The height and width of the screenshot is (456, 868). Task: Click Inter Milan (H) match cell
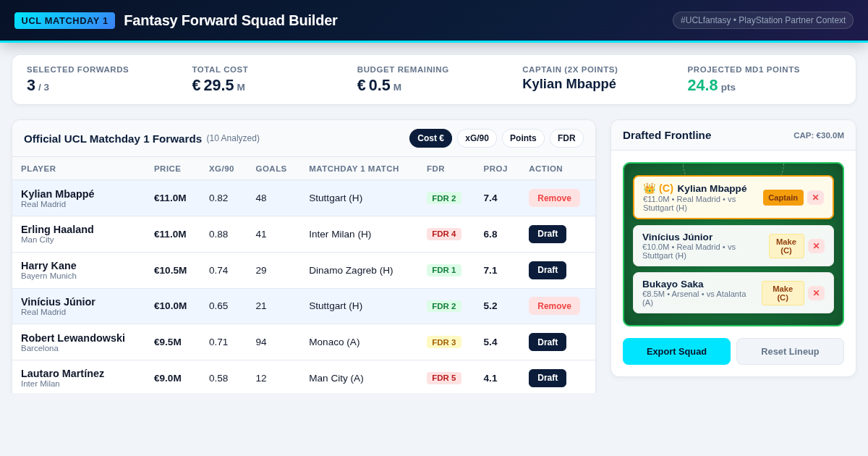pos(340,234)
